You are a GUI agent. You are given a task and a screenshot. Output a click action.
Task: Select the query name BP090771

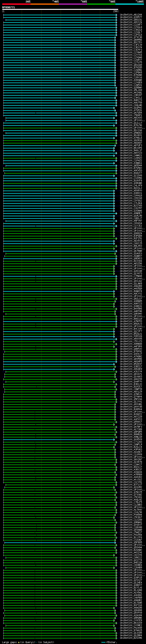click(x=8, y=8)
